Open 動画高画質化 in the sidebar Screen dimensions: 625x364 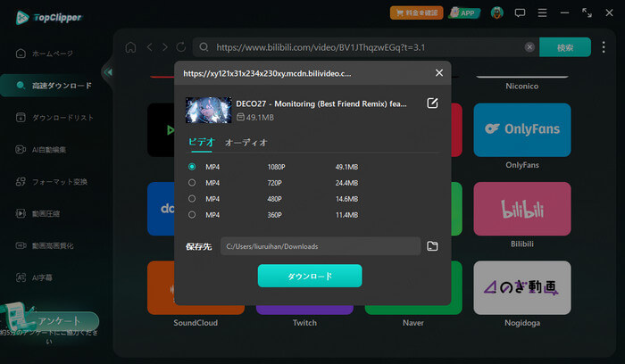[45, 245]
